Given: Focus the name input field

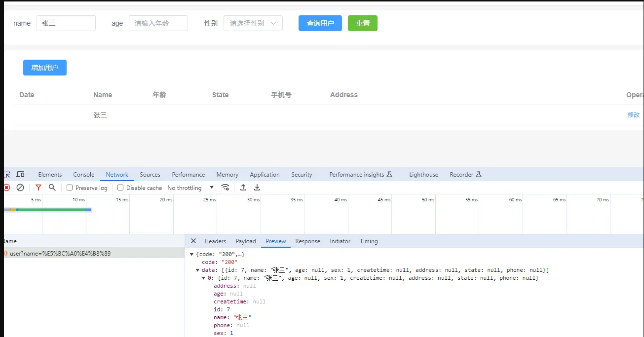Looking at the screenshot, I should coord(66,23).
